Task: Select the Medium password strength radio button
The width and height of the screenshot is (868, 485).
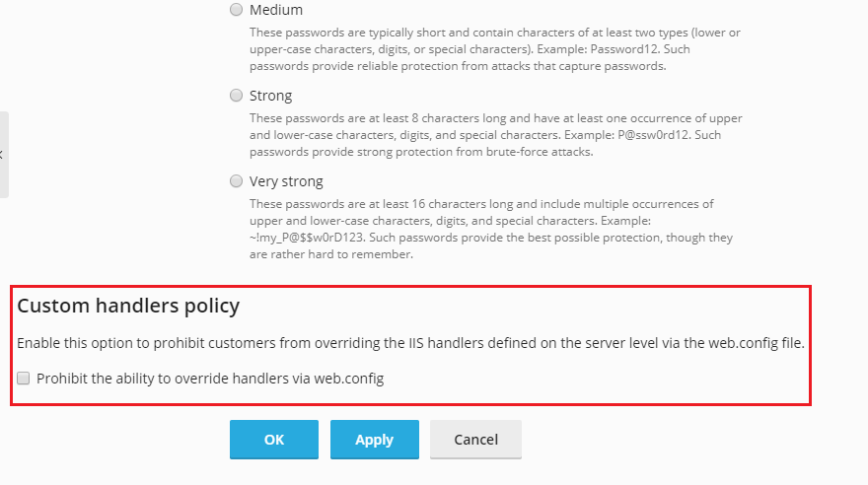Action: pyautogui.click(x=237, y=10)
